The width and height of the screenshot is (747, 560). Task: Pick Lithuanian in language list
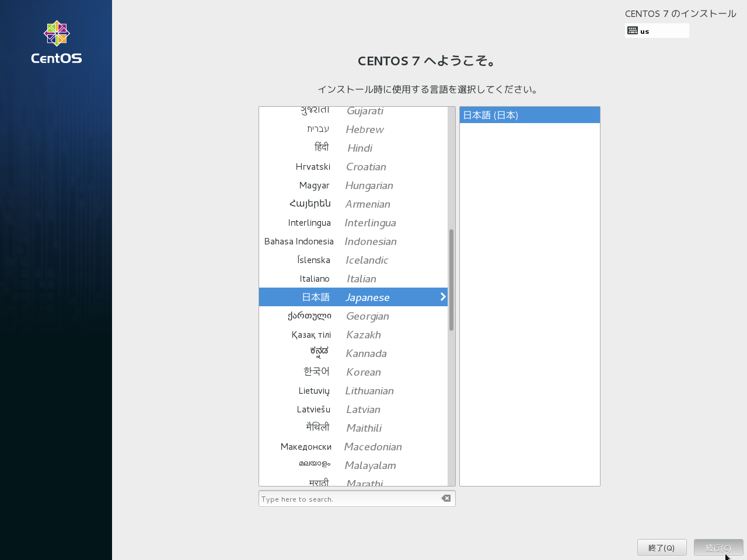[353, 391]
